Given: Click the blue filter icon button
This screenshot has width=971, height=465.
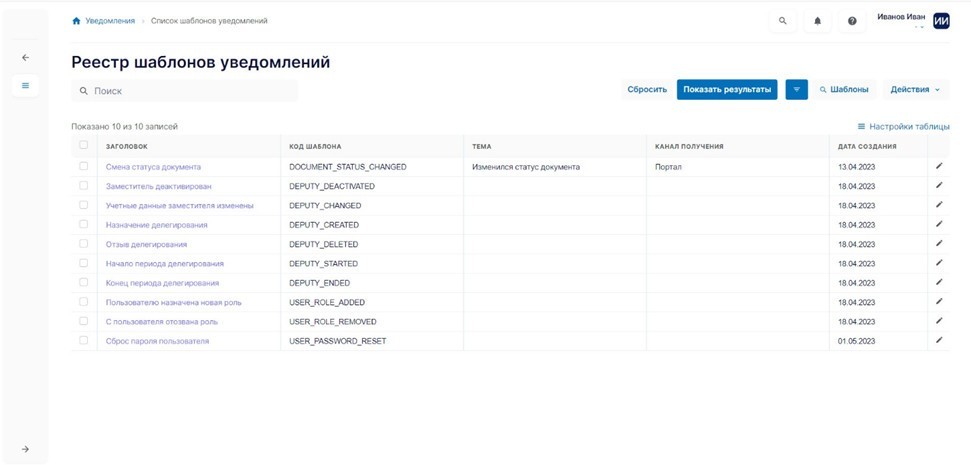Looking at the screenshot, I should tap(796, 90).
